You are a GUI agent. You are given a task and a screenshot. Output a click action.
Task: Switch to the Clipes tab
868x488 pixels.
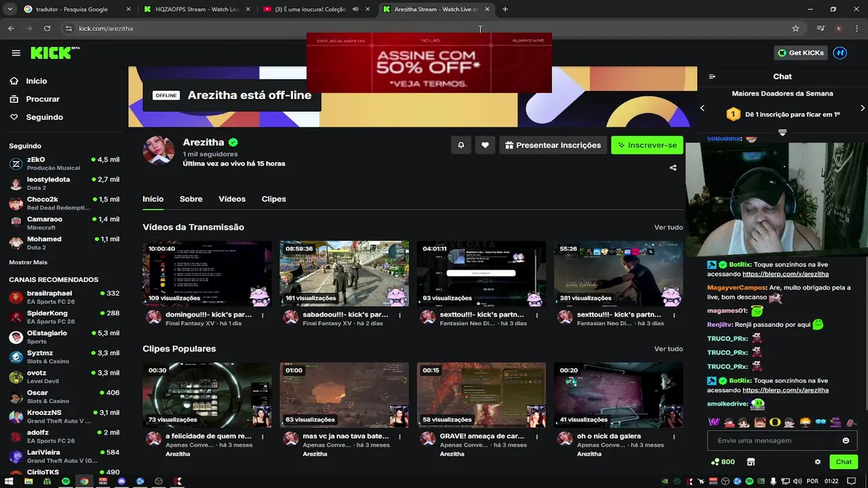tap(274, 199)
